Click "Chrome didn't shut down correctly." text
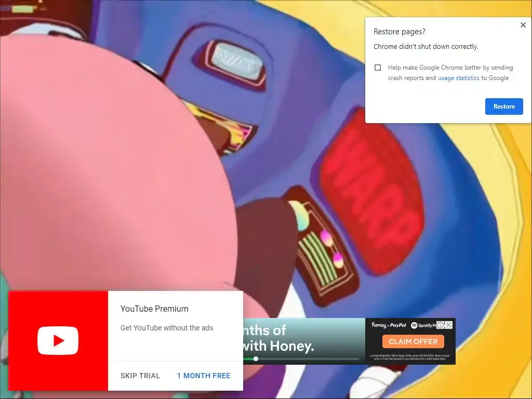The image size is (532, 399). tap(426, 46)
